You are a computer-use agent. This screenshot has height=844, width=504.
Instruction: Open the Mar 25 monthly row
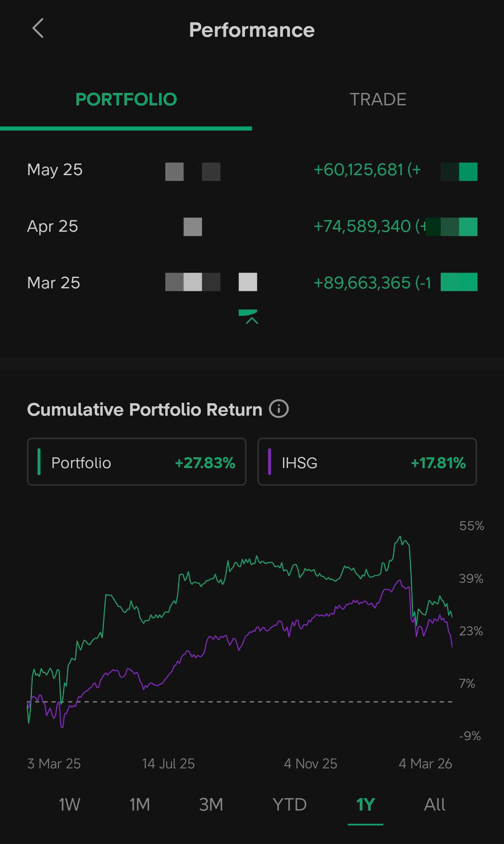(x=54, y=283)
